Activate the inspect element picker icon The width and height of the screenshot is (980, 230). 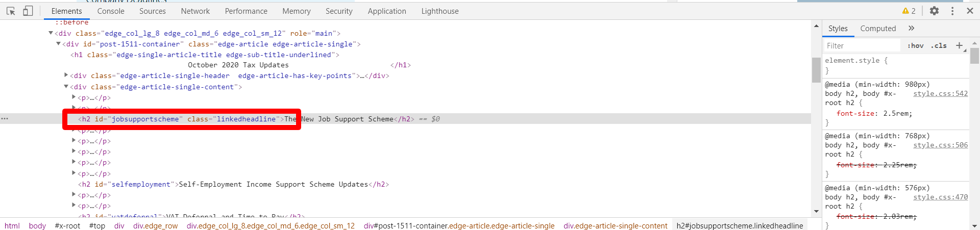[x=11, y=11]
